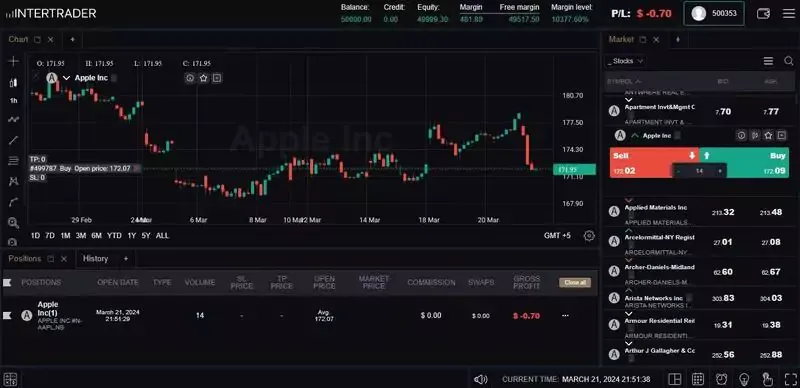
Task: Open new order icon on chart header
Action: coord(217,78)
